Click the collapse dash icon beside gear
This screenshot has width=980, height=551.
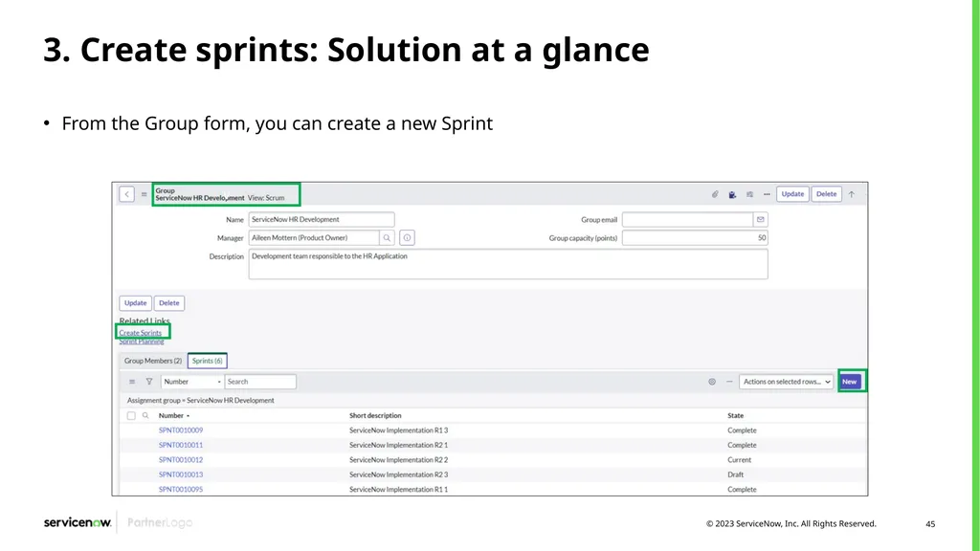(728, 382)
